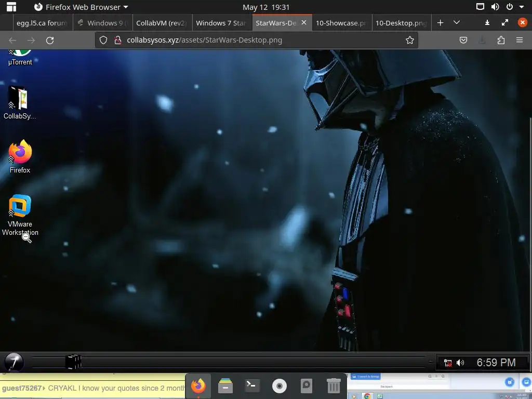Launch Firefox from the desktop icon
The image size is (532, 399).
pos(20,157)
